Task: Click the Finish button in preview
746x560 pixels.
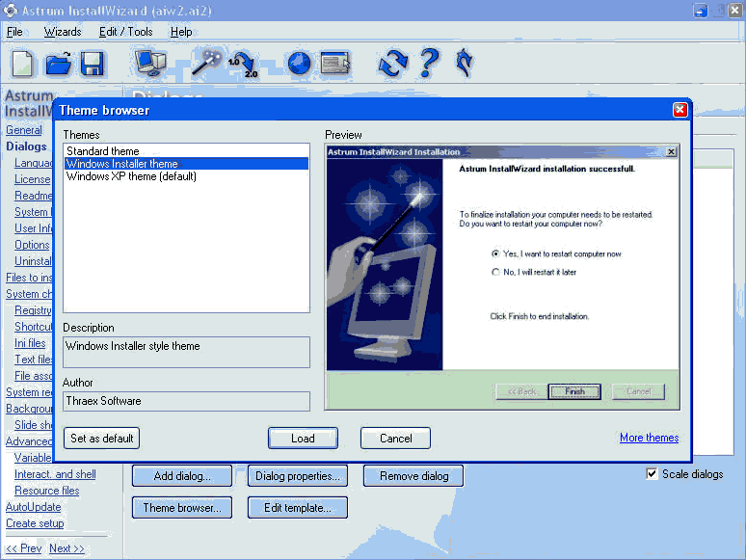Action: tap(574, 391)
